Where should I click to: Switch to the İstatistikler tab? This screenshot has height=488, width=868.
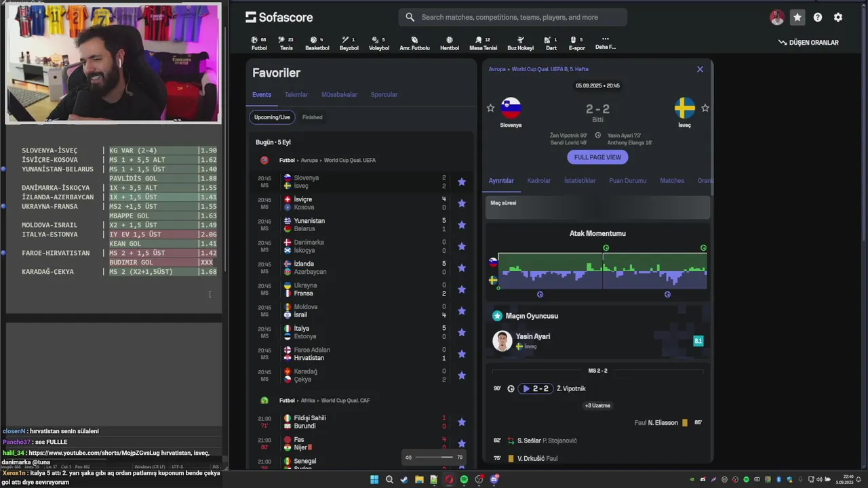pos(580,181)
